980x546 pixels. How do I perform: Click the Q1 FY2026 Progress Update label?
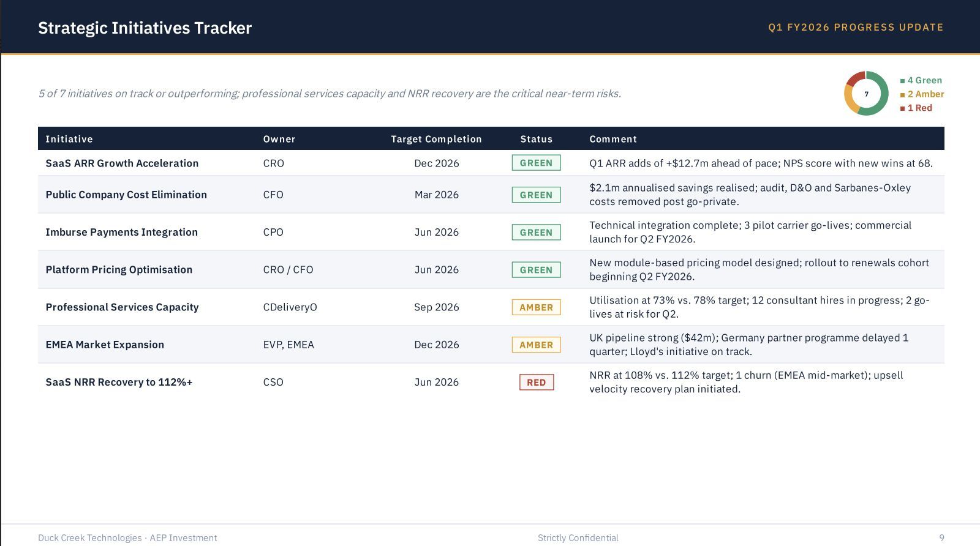[x=856, y=28]
